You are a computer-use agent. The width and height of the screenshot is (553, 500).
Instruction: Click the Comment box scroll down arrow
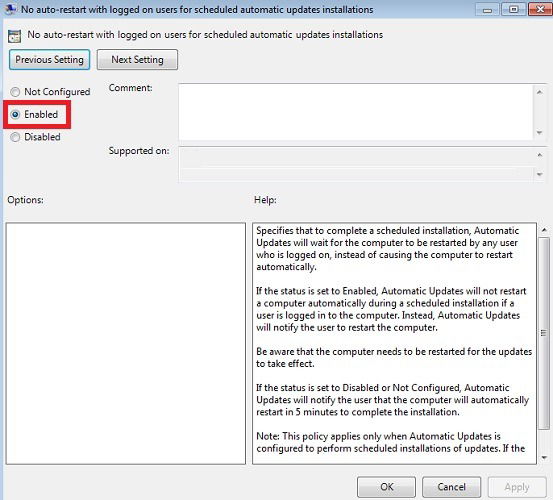539,133
